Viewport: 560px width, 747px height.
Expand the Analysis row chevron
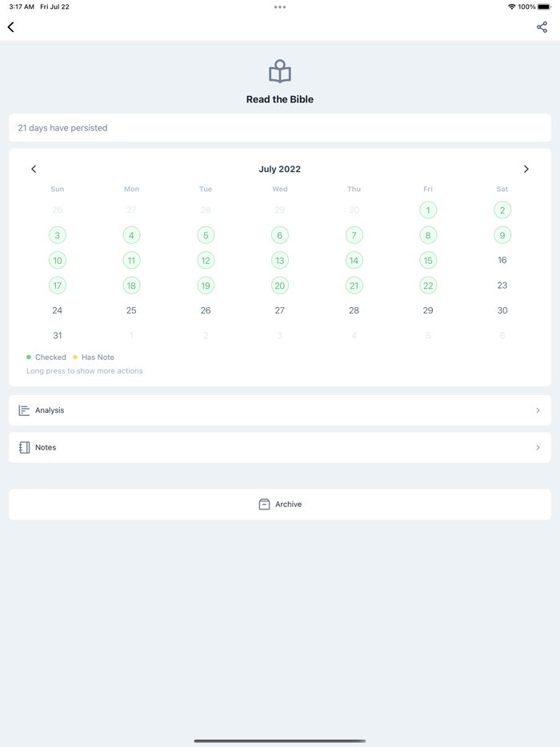(538, 410)
